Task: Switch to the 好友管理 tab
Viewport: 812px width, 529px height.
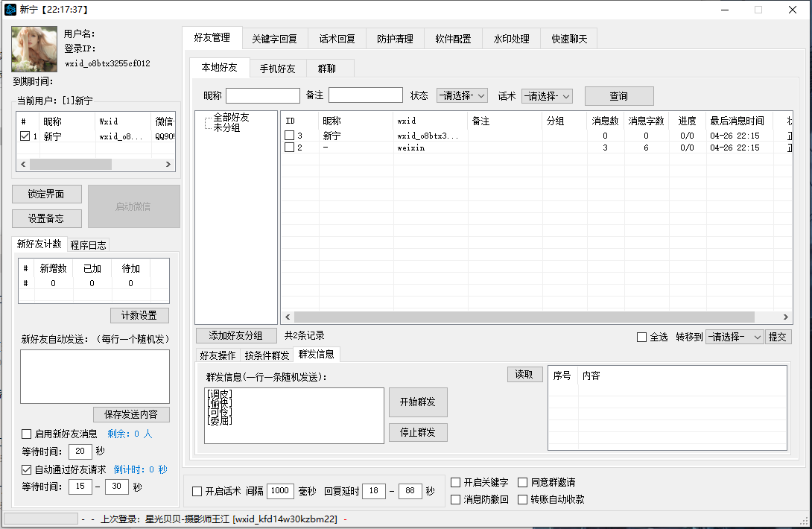Action: coord(212,38)
